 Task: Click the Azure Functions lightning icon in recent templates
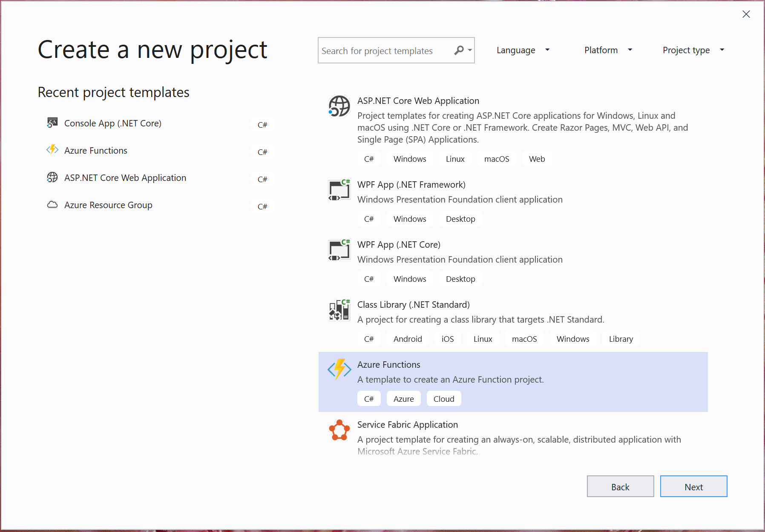click(52, 150)
